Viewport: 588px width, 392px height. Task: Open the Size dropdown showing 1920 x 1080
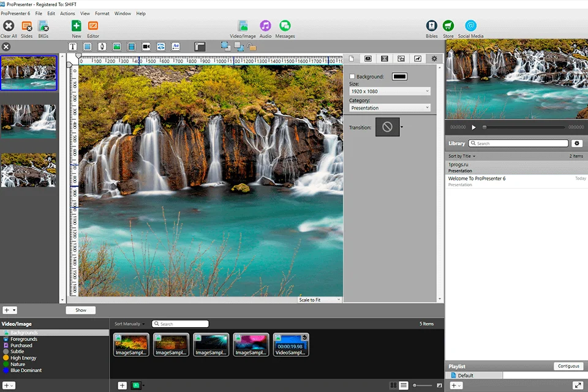tap(390, 91)
